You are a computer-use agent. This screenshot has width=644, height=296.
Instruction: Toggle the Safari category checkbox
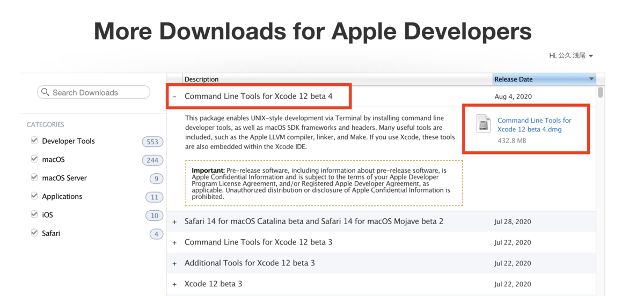34,233
